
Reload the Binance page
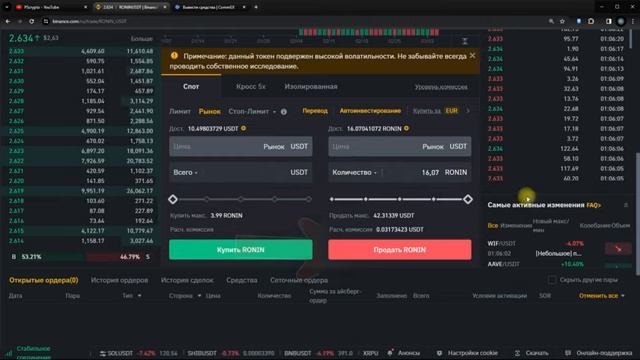pyautogui.click(x=31, y=21)
